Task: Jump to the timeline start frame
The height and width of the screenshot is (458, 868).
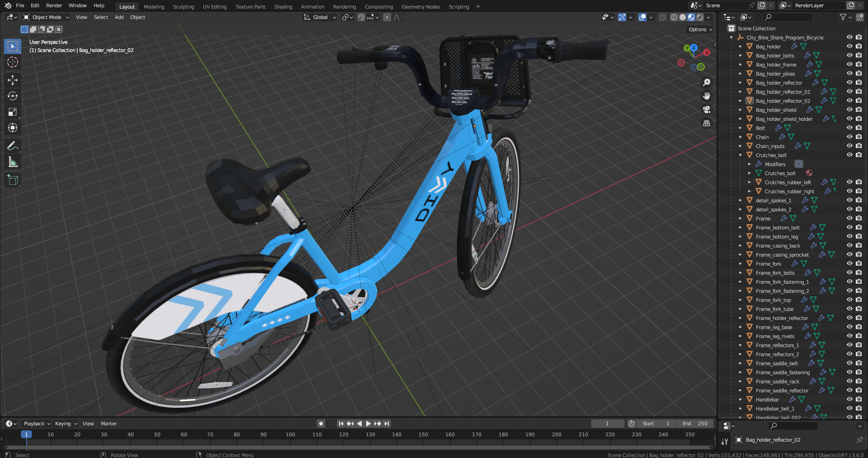Action: point(341,424)
